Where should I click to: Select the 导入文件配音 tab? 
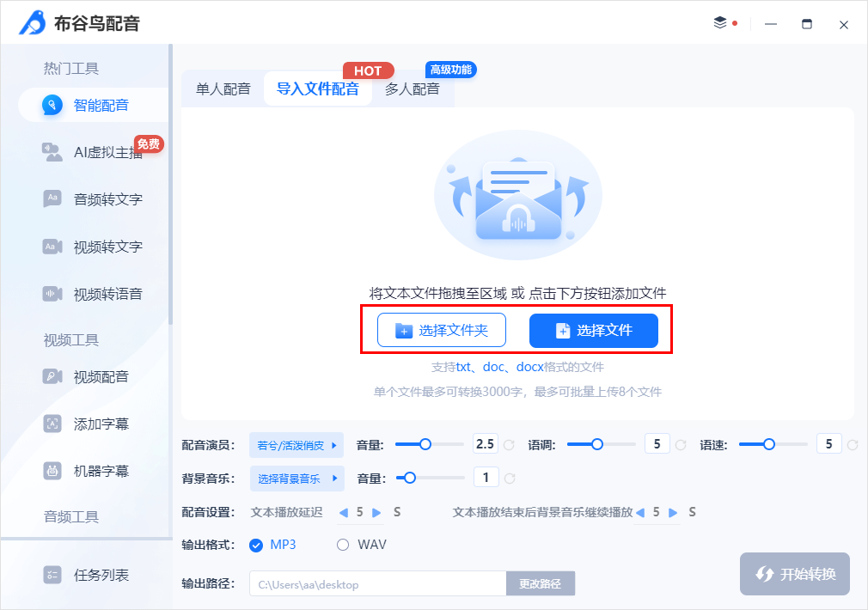click(318, 88)
